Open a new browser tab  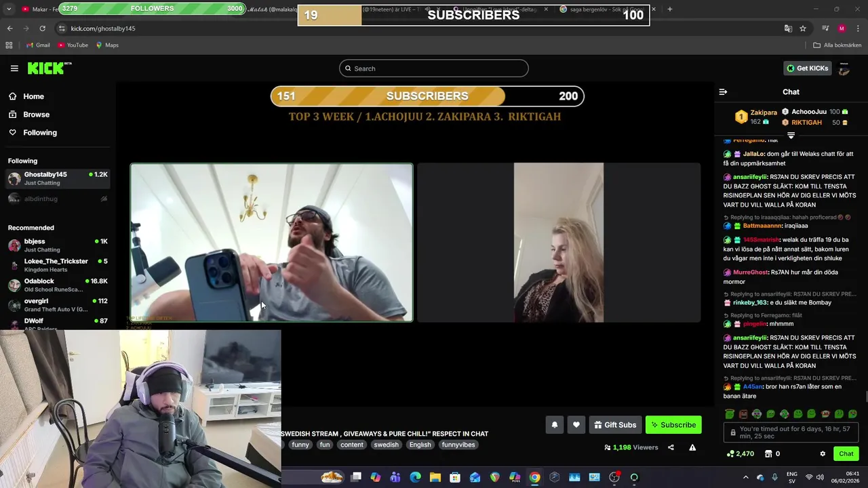pos(669,9)
